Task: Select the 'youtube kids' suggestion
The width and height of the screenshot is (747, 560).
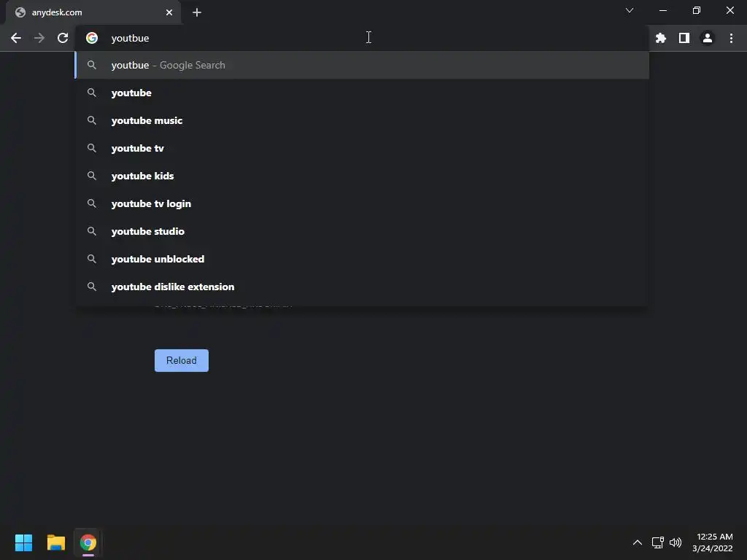Action: (362, 176)
